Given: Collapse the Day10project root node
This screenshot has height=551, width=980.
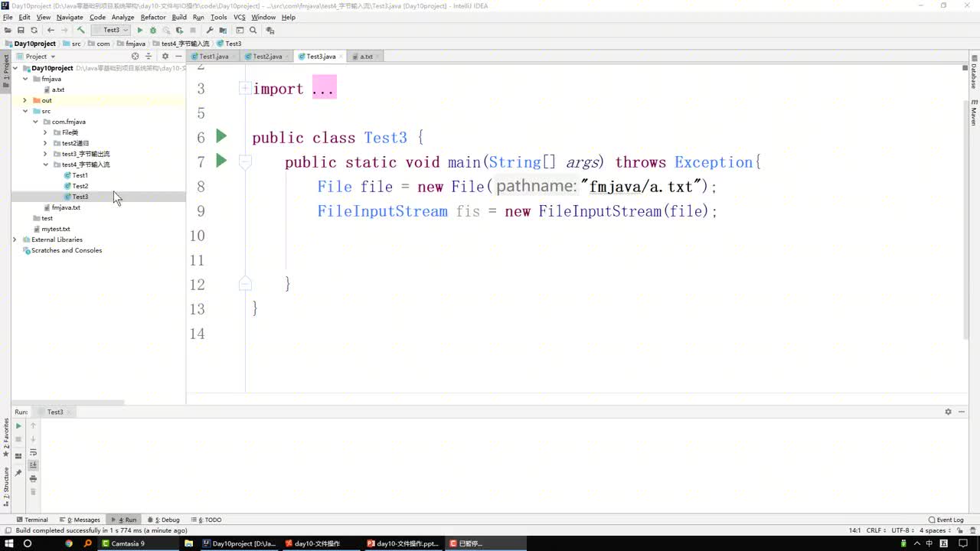Looking at the screenshot, I should tap(15, 68).
